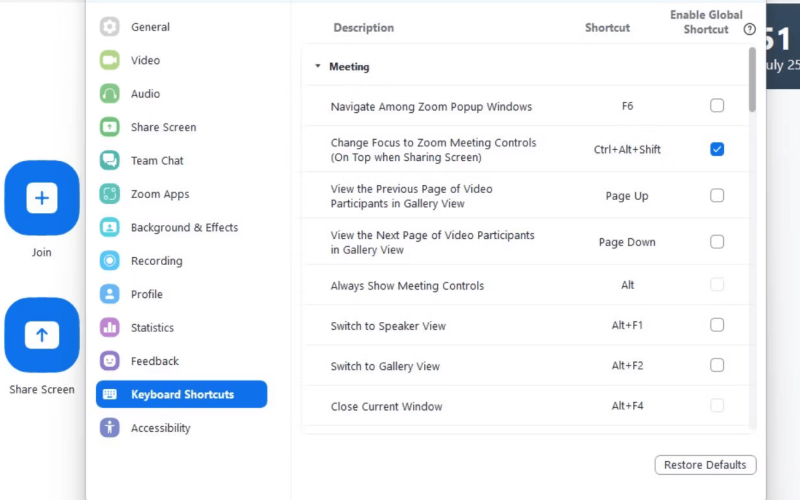The width and height of the screenshot is (800, 500).
Task: Click 'Change Focus to Zoom Meeting Controls' description
Action: click(433, 150)
